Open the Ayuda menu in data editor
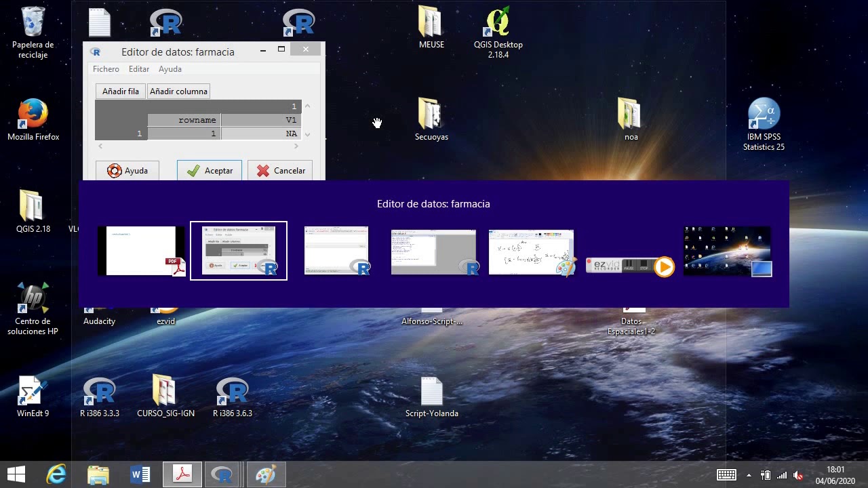 pyautogui.click(x=170, y=69)
